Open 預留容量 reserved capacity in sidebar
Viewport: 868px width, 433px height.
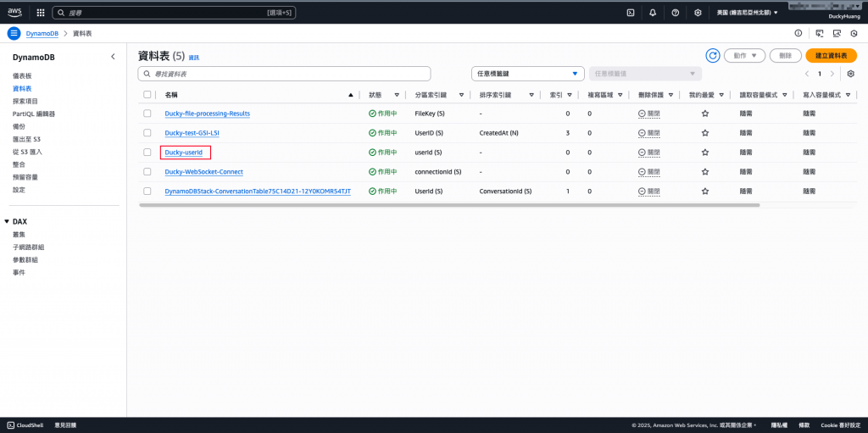(25, 177)
